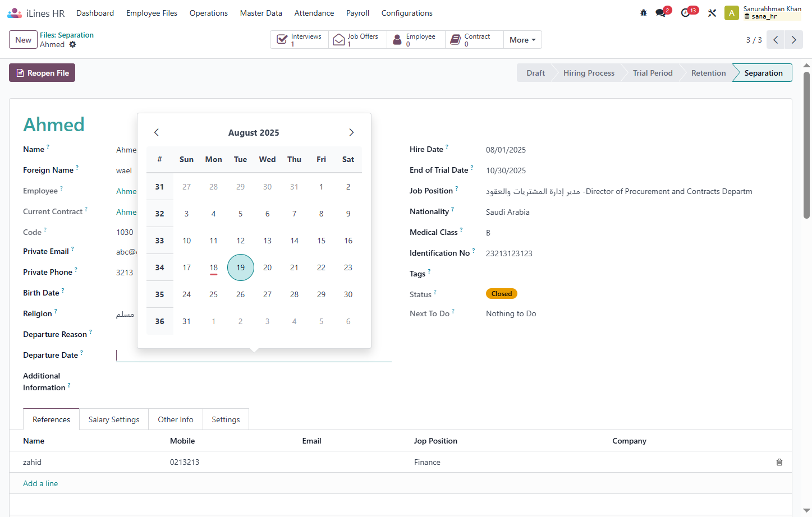The image size is (812, 517).
Task: Open Dashboard menu
Action: (x=95, y=13)
